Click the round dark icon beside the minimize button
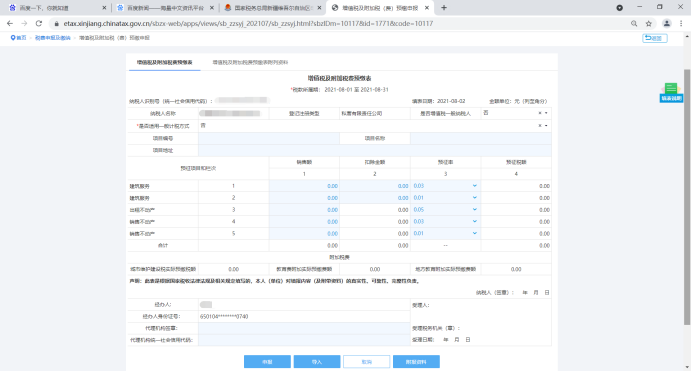This screenshot has width=692, height=371. (620, 7)
